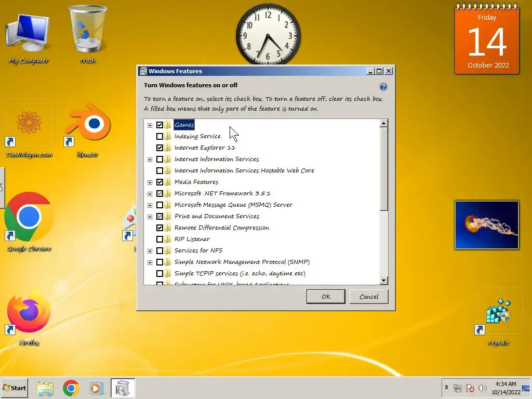The image size is (532, 399).
Task: Click the blue help icon in Windows Features
Action: tap(383, 87)
